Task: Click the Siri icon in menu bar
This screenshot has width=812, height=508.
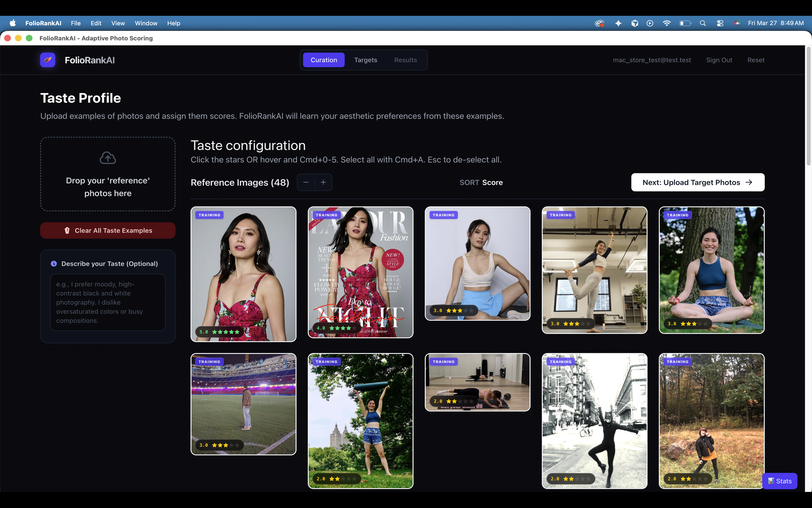Action: tap(737, 23)
